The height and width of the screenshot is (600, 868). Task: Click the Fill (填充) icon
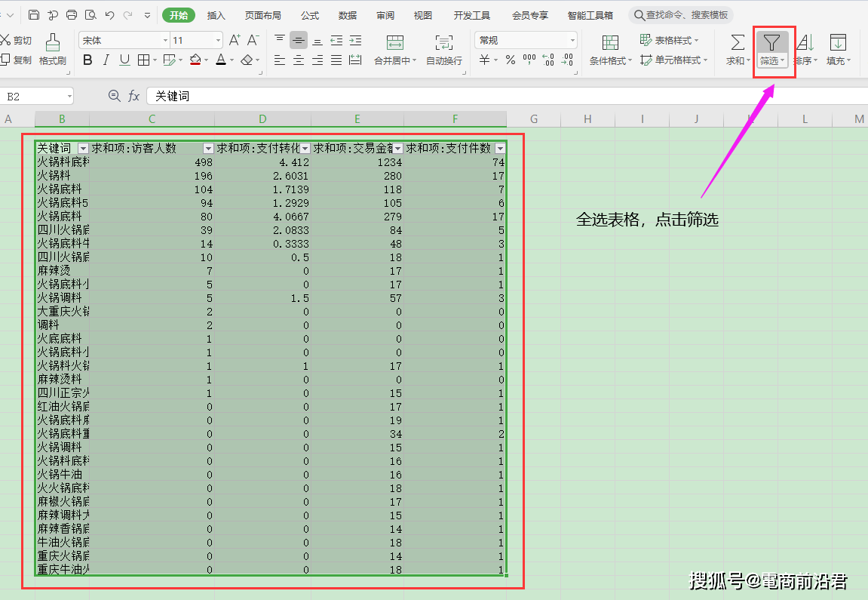coord(838,42)
